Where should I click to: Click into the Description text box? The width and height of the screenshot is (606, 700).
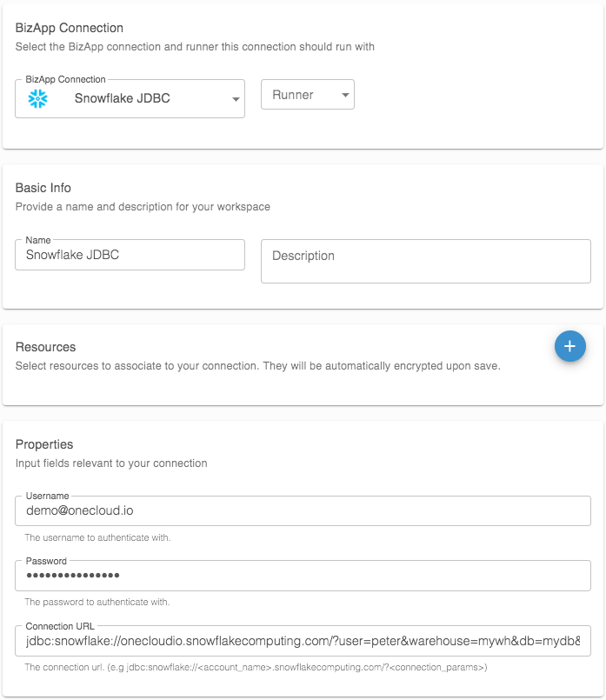pos(425,261)
